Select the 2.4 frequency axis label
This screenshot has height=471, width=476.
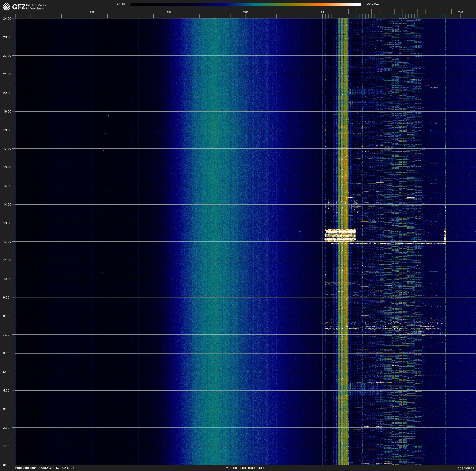pyautogui.click(x=322, y=12)
